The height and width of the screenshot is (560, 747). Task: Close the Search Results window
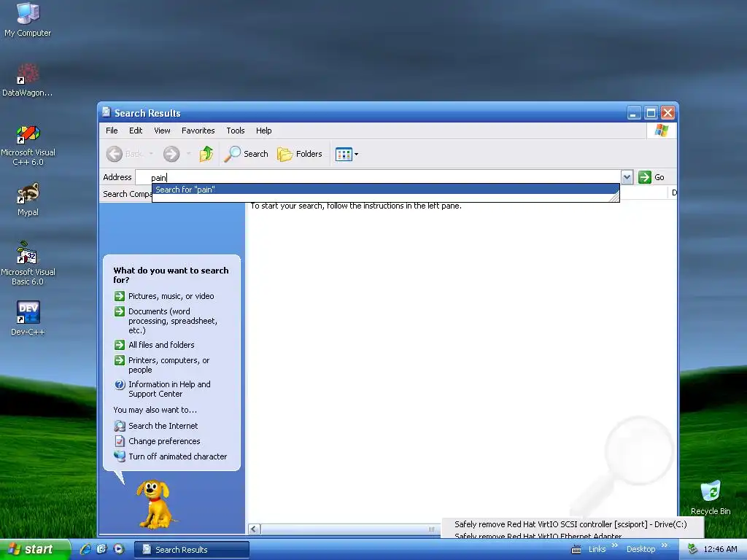point(668,113)
